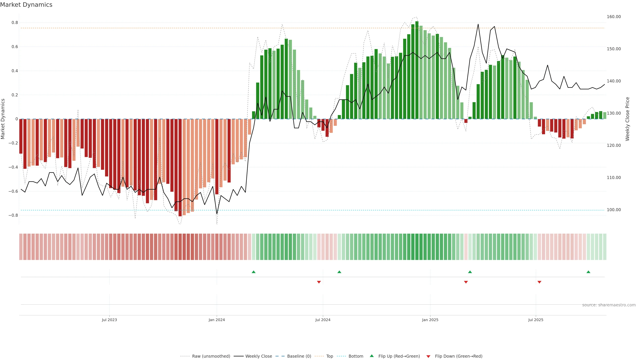
Task: Click the darkest green cell in the heatmap strip
Action: click(417, 247)
